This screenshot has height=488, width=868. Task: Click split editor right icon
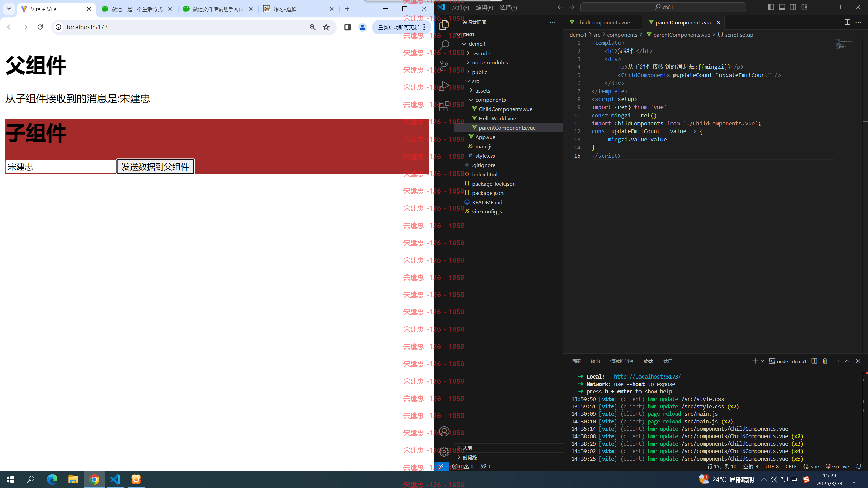coord(847,22)
